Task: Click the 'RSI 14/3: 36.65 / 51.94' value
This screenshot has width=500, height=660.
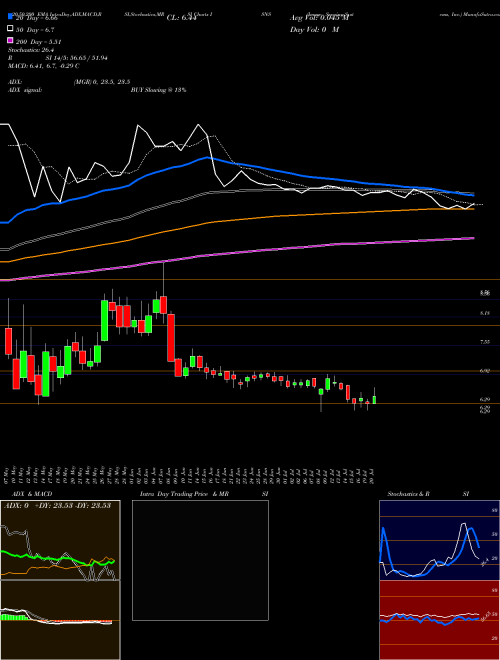Action: coord(57,58)
